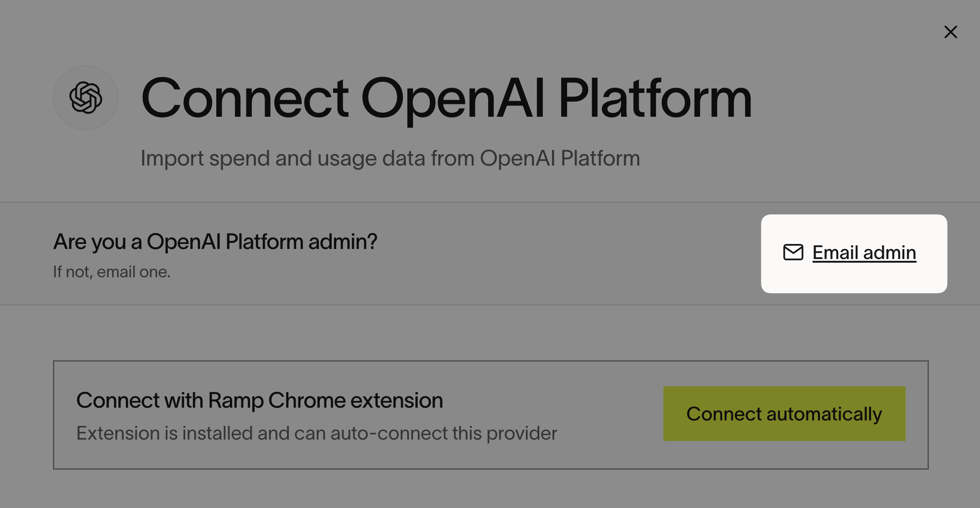Screen dimensions: 980x508
Task: Click the OpenAI logo icon
Action: (86, 98)
